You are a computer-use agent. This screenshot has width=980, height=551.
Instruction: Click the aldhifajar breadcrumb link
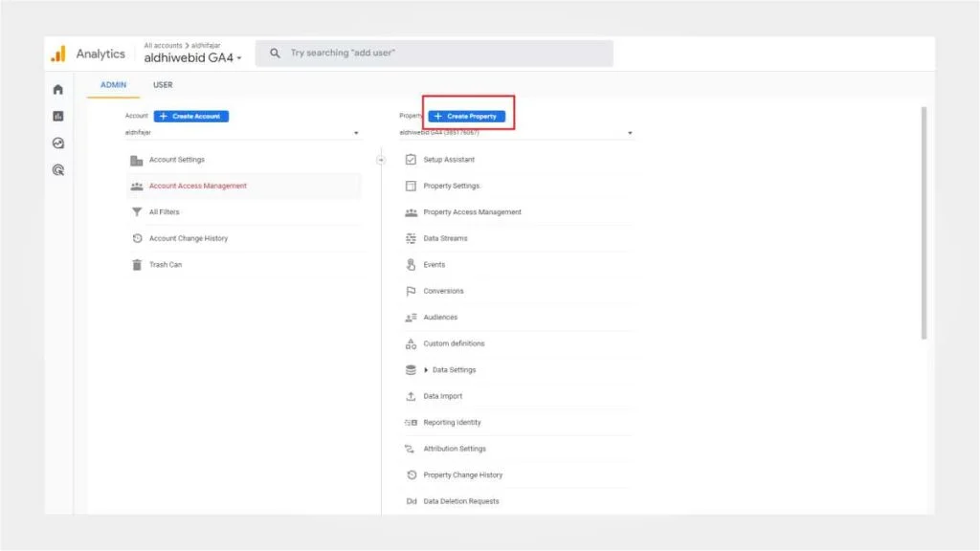tap(206, 46)
